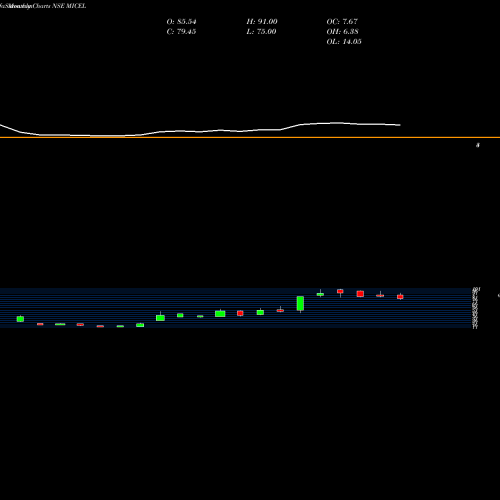Click the white moving average line
Screen dimensions: 500x500
(200, 131)
